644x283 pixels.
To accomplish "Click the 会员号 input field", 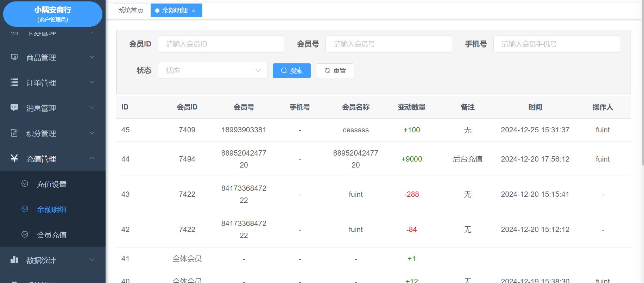I will [x=389, y=44].
